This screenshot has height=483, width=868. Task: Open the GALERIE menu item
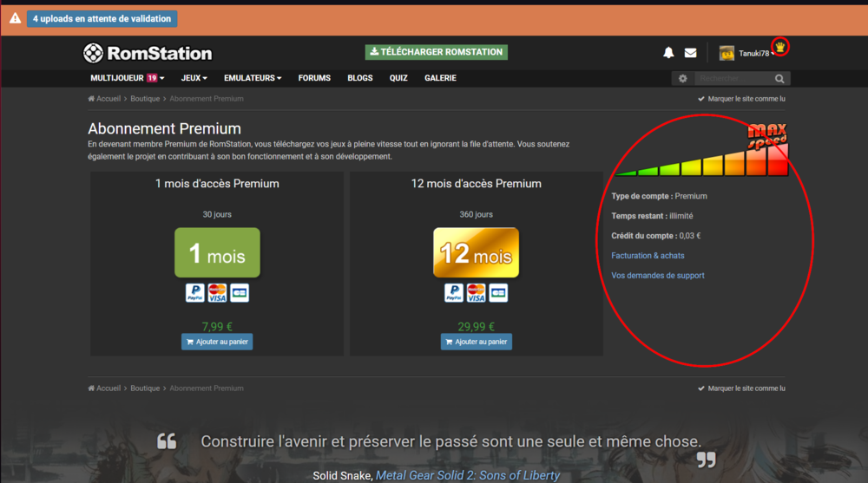point(440,78)
